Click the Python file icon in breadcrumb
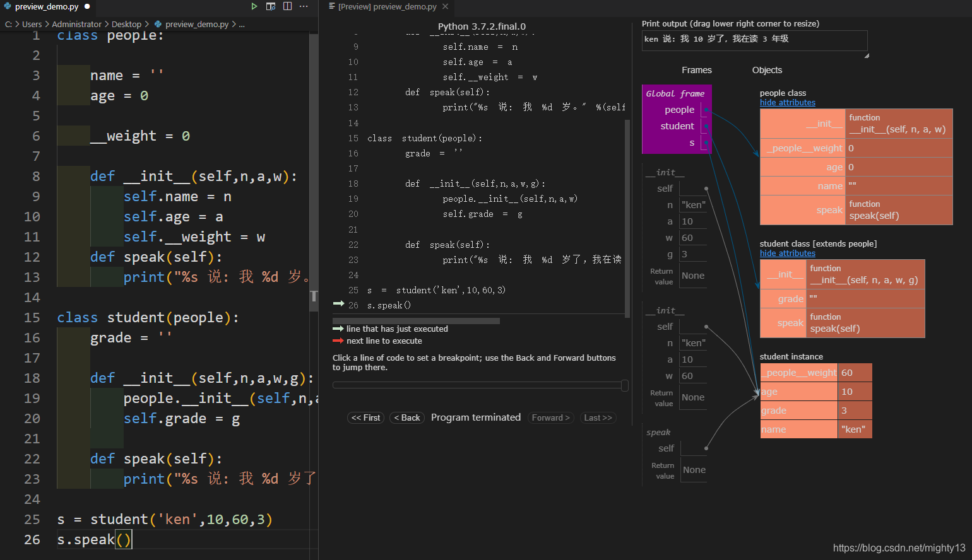The image size is (972, 560). (158, 24)
